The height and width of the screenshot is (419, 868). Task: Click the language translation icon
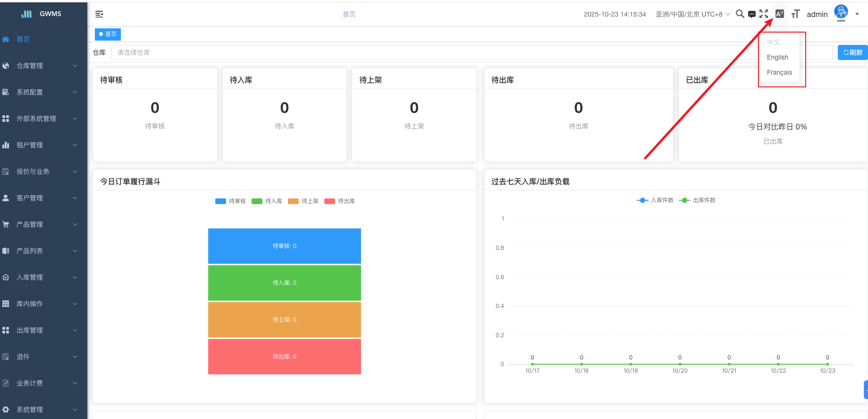[x=780, y=14]
